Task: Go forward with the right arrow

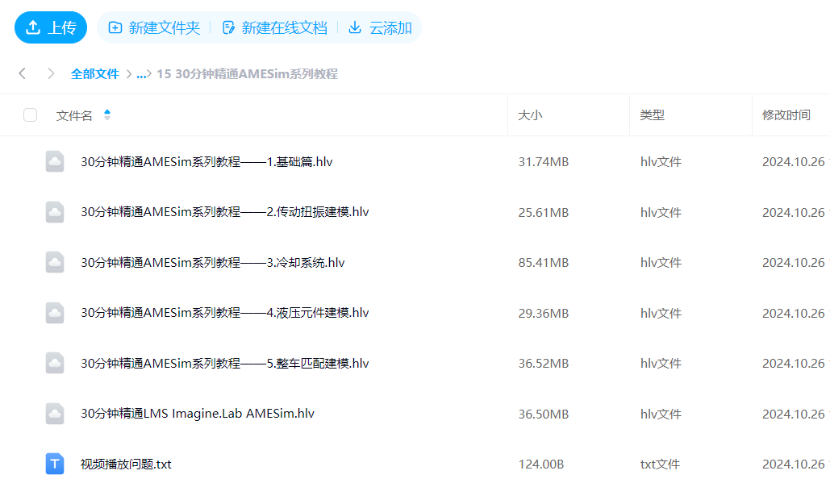Action: [51, 73]
